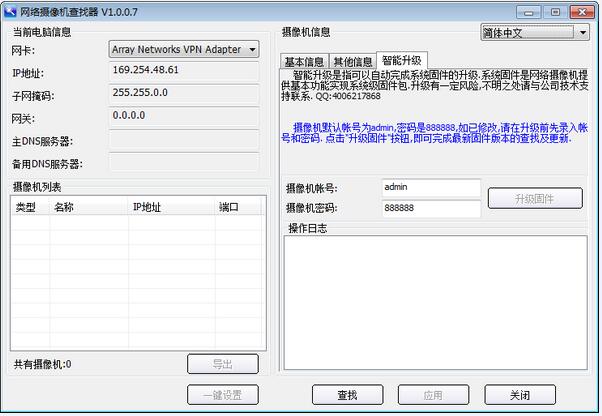Screen dimensions: 602x416
Task: Switch to the 其他信息 tab
Action: (353, 61)
